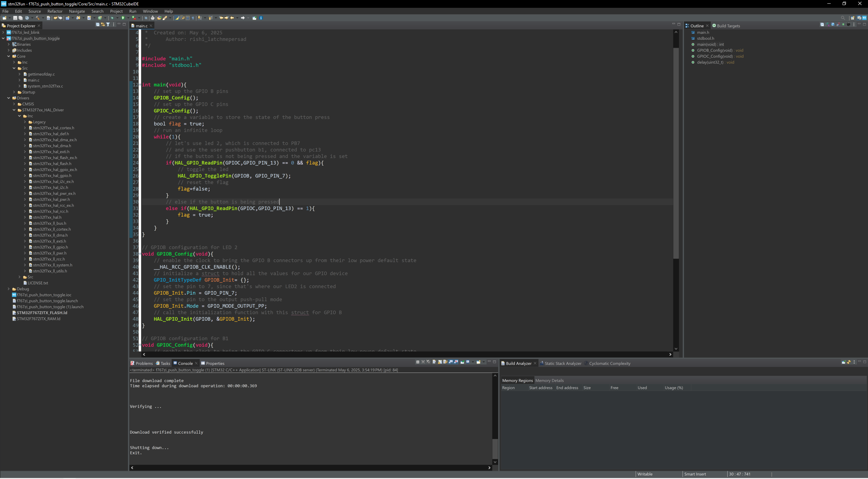This screenshot has width=868, height=479.
Task: Expand the f767zi_led_blink project
Action: pos(3,33)
